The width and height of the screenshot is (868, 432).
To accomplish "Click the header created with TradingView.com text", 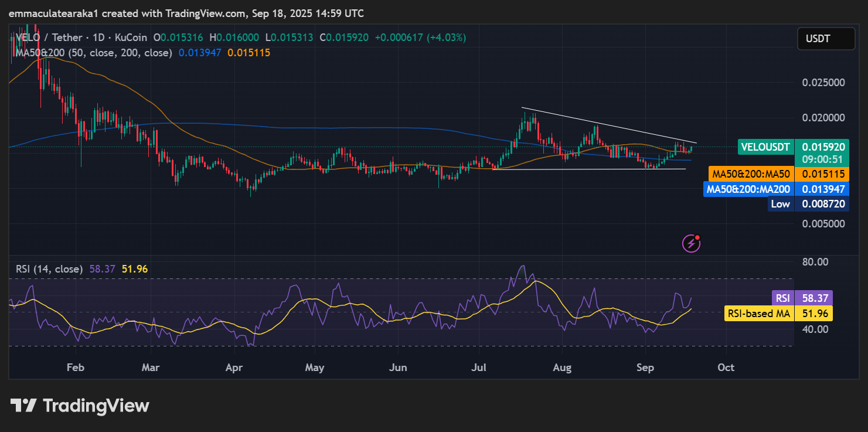I will tap(186, 13).
